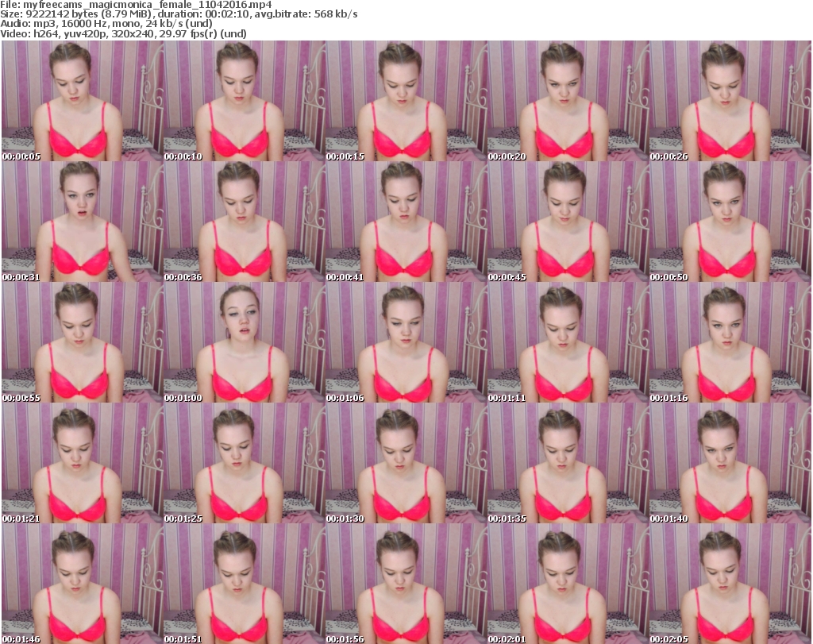The width and height of the screenshot is (813, 644).
Task: Click the last frame at 00:02:05
Action: [730, 584]
